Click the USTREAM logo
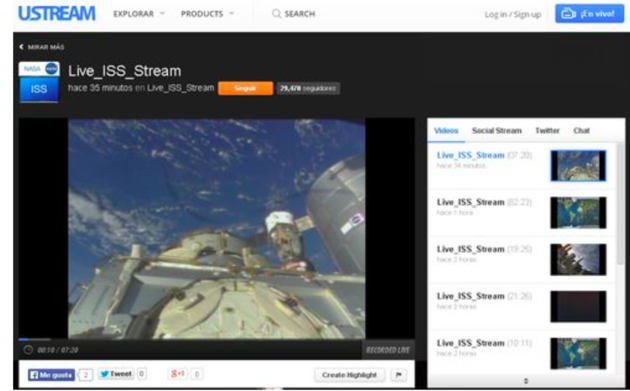The width and height of the screenshot is (630, 391). 57,13
